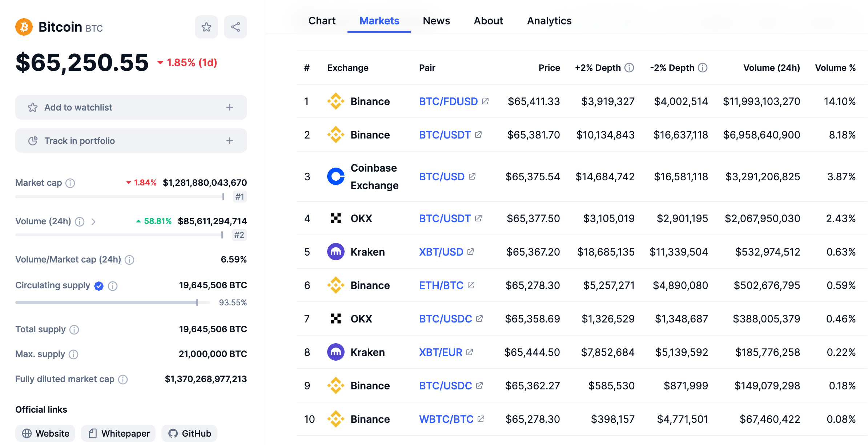
Task: Click Track in portfolio button
Action: click(131, 141)
